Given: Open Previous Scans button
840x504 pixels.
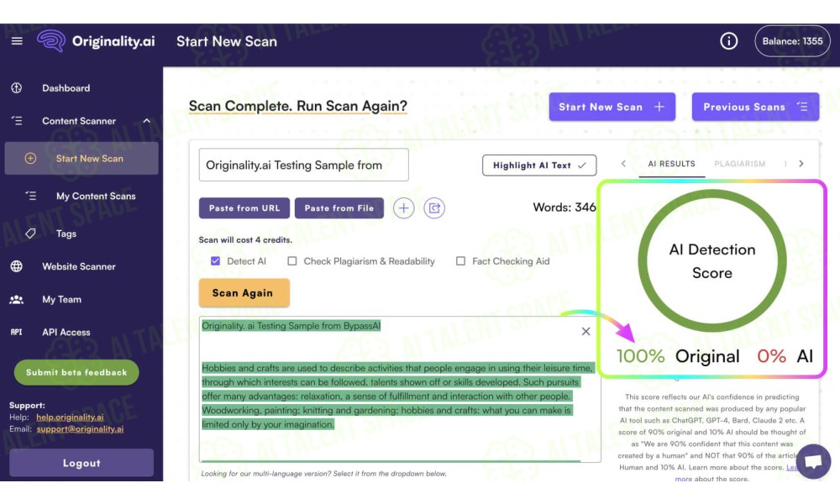Looking at the screenshot, I should (x=755, y=107).
